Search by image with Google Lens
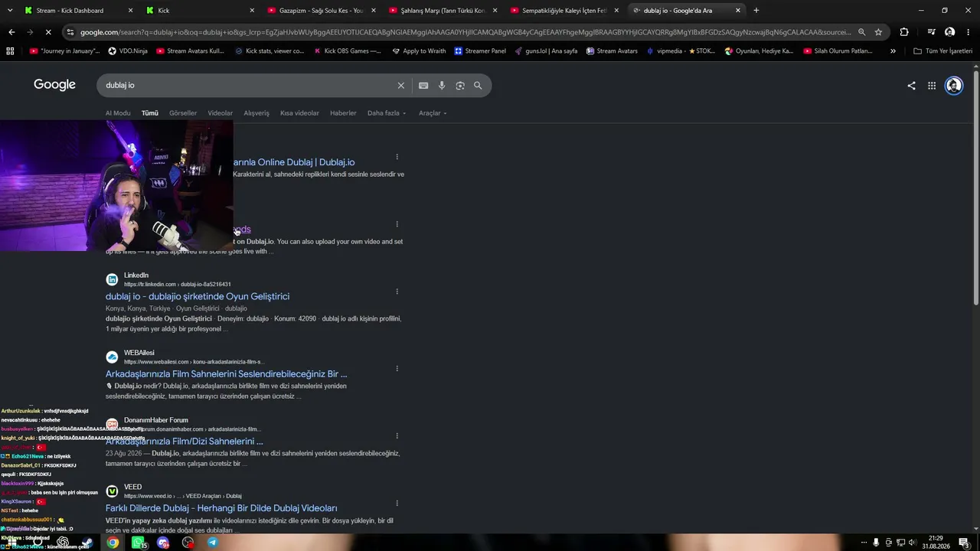980x551 pixels. (460, 86)
